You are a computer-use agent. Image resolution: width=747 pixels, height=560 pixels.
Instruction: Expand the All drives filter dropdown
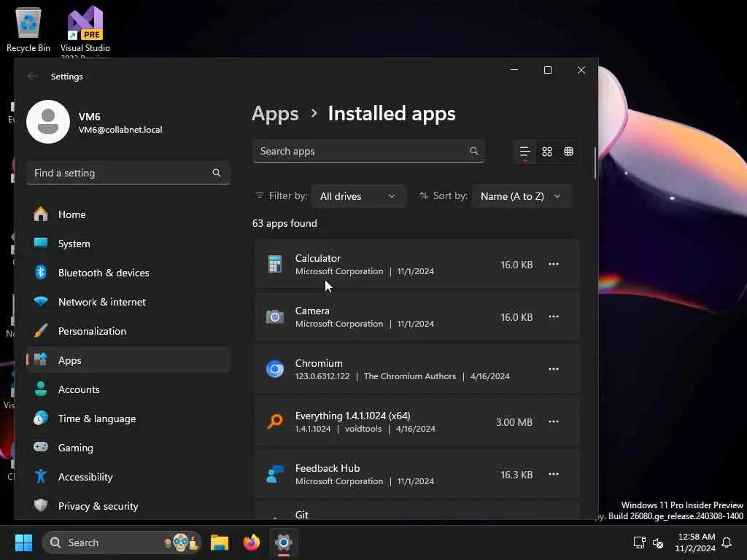click(x=358, y=196)
